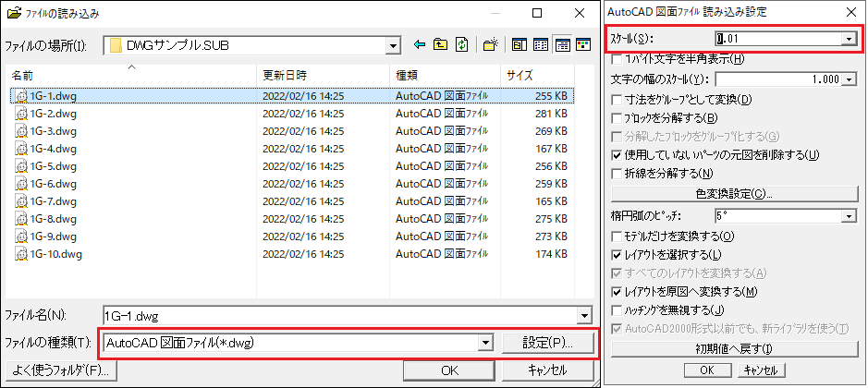Click OK in the file open dialog
868x388 pixels.
450,370
